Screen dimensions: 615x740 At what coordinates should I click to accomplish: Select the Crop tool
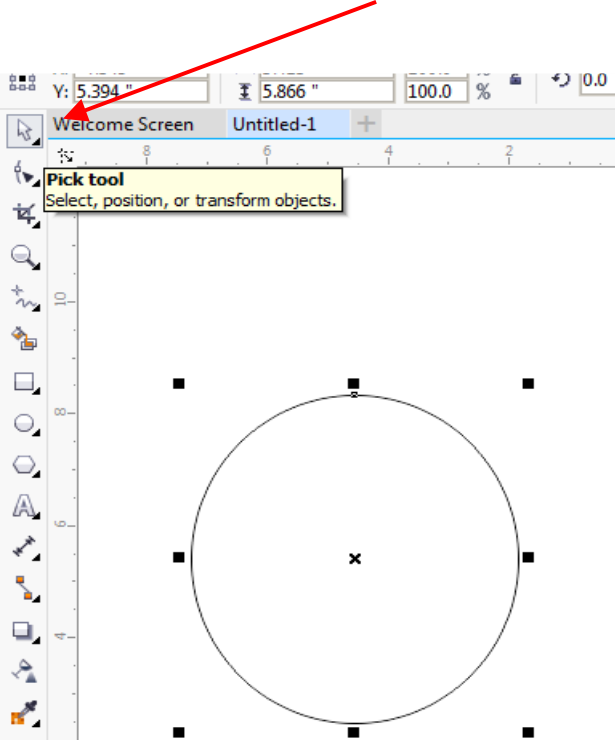pos(25,215)
